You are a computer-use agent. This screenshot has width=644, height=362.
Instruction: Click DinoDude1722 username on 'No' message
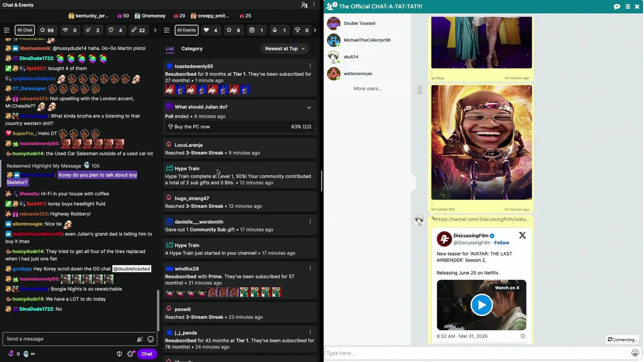tap(36, 309)
